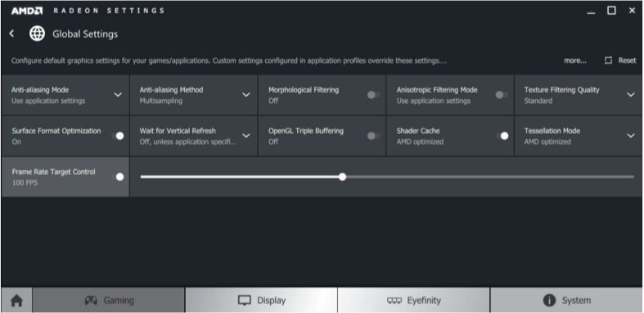Click 'Off, unless application specifi...' text

click(x=187, y=142)
